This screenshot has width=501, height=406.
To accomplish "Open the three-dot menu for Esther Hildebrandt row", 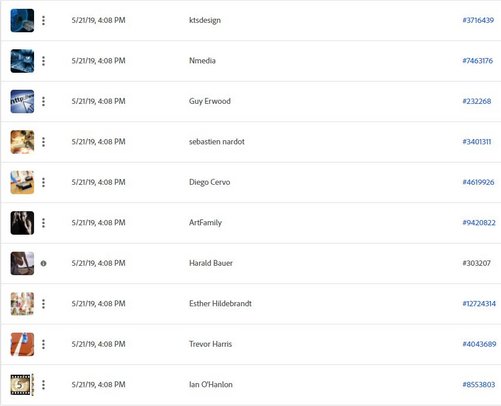I will pos(43,304).
